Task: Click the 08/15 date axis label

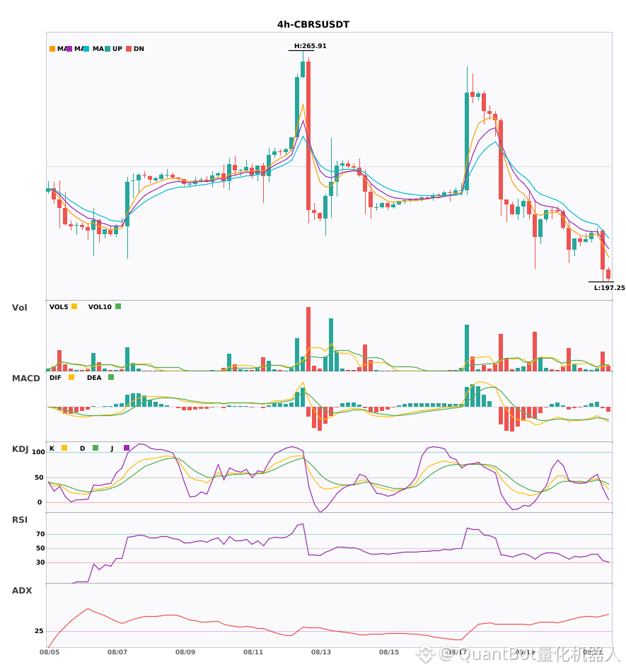Action: click(x=389, y=652)
